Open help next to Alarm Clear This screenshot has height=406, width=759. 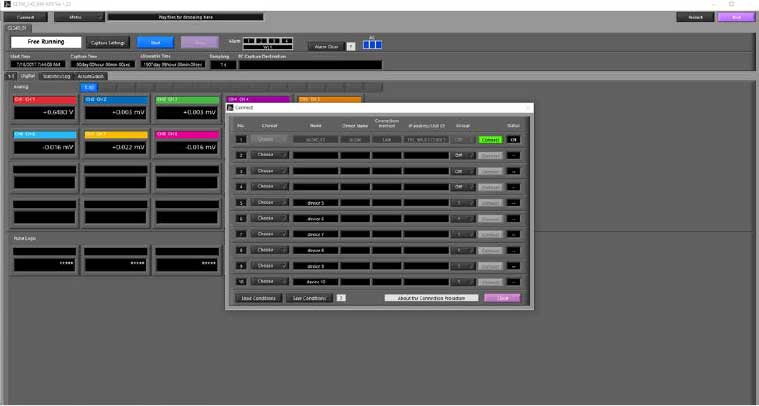click(351, 46)
